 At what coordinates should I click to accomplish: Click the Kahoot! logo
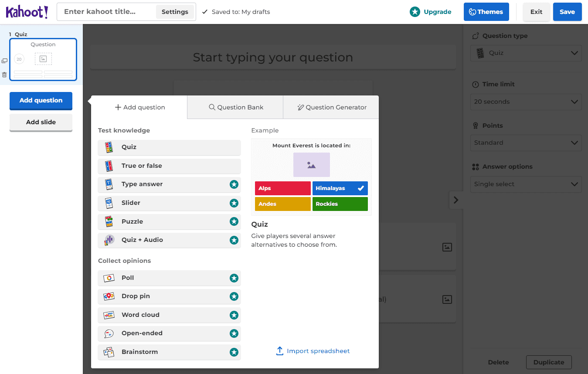pyautogui.click(x=27, y=12)
